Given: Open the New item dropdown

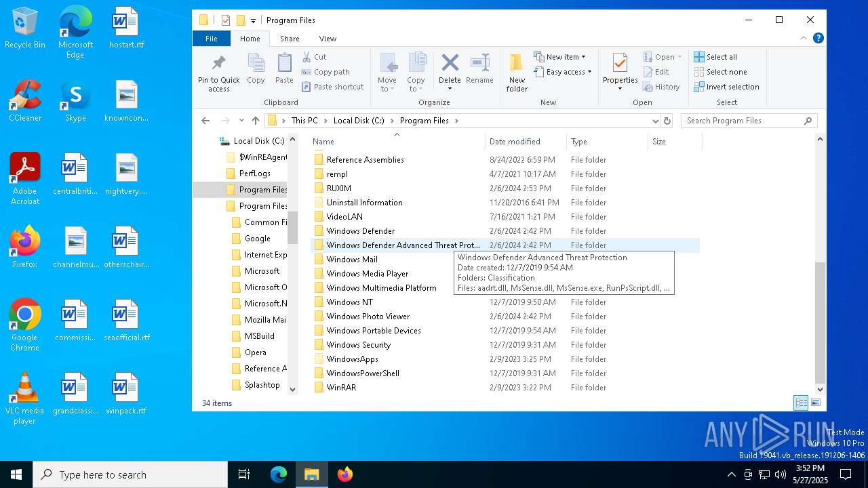Looking at the screenshot, I should tap(559, 57).
